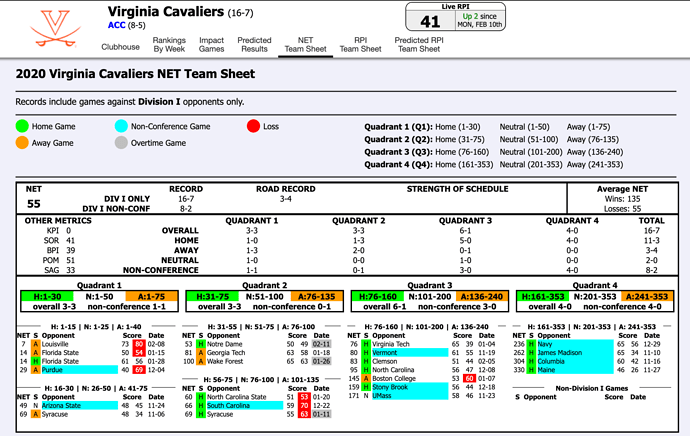Click the Live RPI 41 box
Screen dimensions: 690x436
(x=455, y=17)
